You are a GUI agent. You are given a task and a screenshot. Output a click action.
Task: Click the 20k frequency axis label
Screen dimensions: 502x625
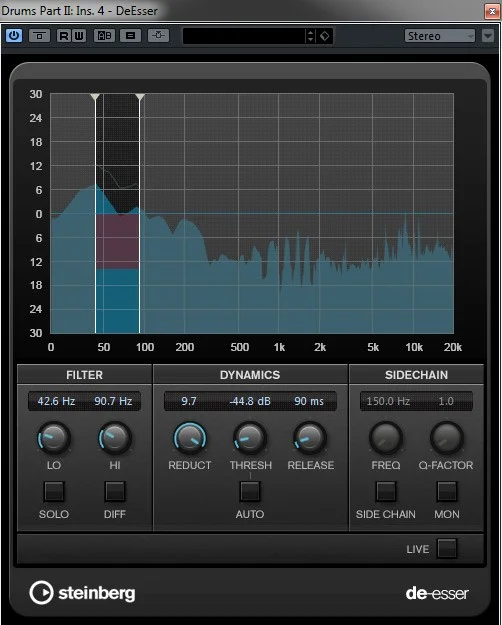(453, 347)
